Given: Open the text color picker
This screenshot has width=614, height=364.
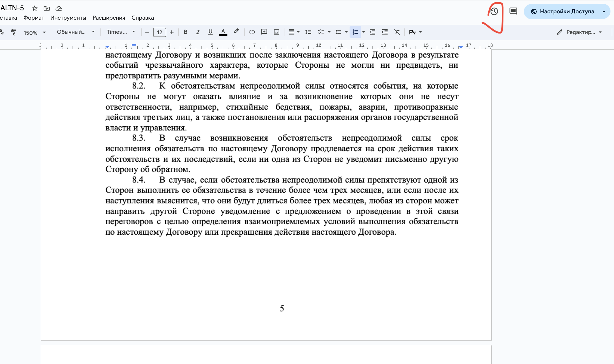Looking at the screenshot, I should 223,32.
